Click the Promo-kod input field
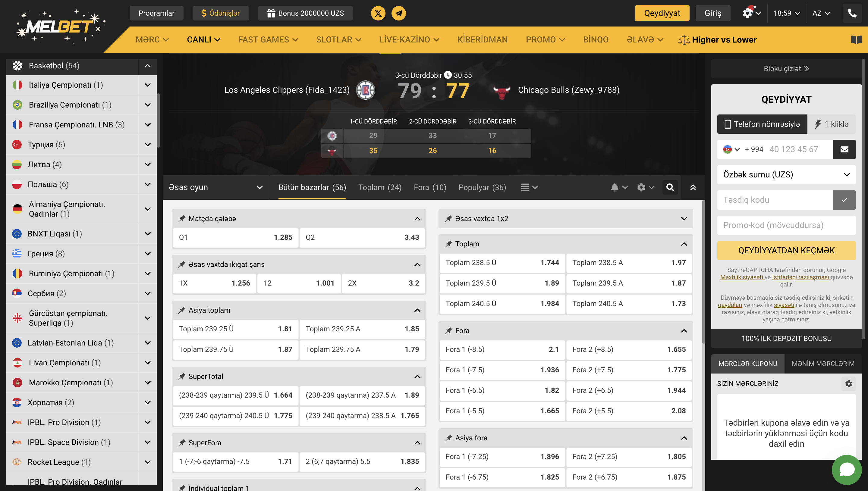The height and width of the screenshot is (491, 868). (786, 225)
